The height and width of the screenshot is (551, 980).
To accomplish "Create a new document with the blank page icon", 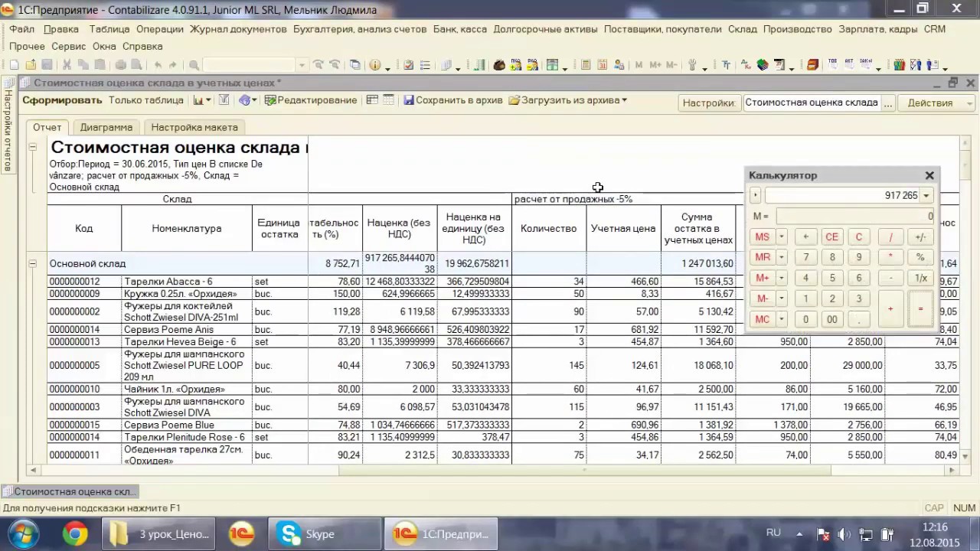I will pos(13,65).
